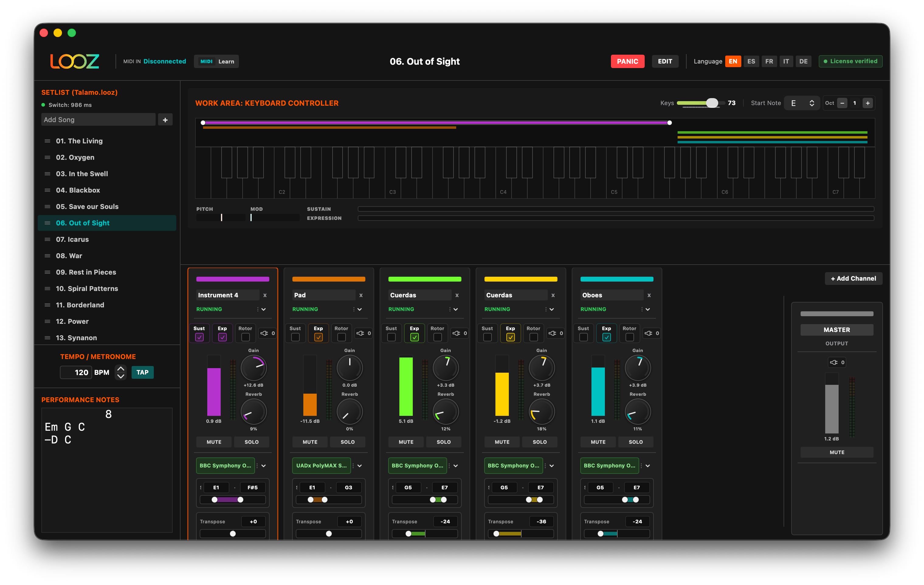Enable Rotor checkbox on Instrument 4
The height and width of the screenshot is (585, 924).
pos(245,337)
